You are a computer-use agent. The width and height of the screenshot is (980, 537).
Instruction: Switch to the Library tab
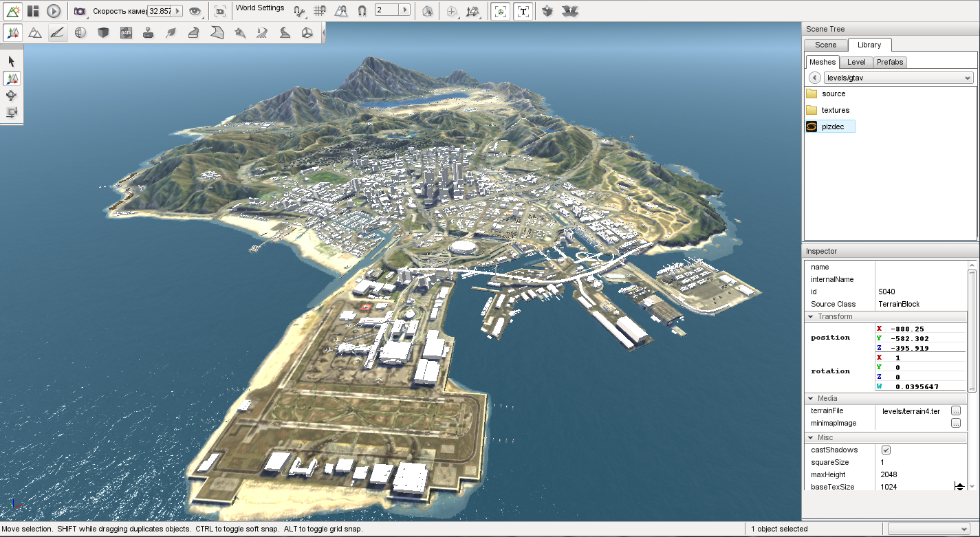(869, 45)
